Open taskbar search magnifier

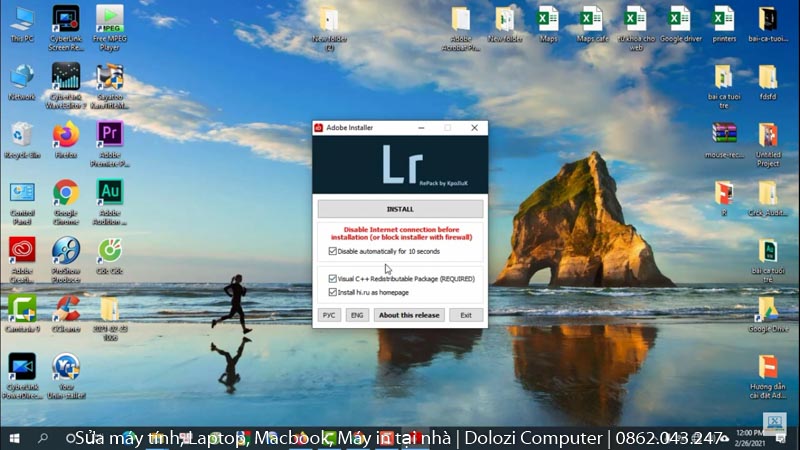point(43,438)
